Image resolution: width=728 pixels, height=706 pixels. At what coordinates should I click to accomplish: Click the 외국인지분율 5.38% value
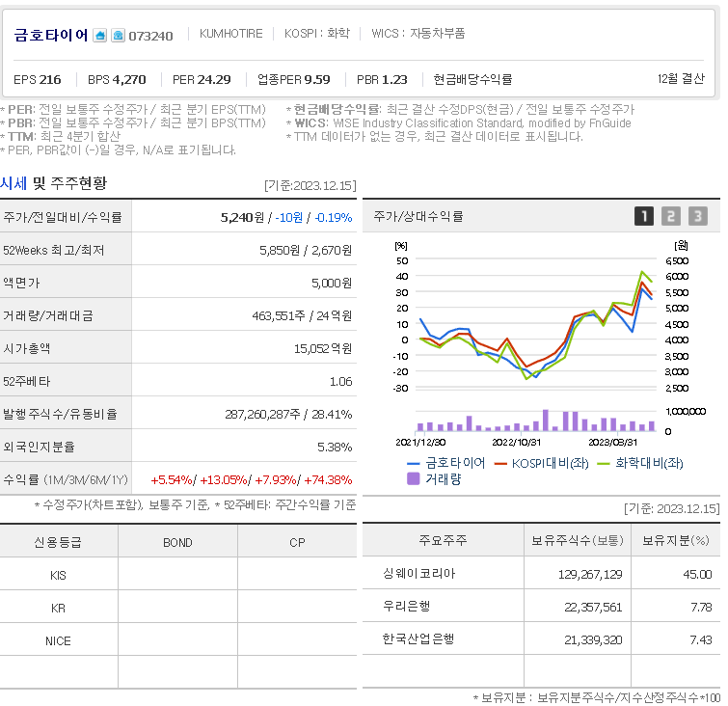[335, 447]
